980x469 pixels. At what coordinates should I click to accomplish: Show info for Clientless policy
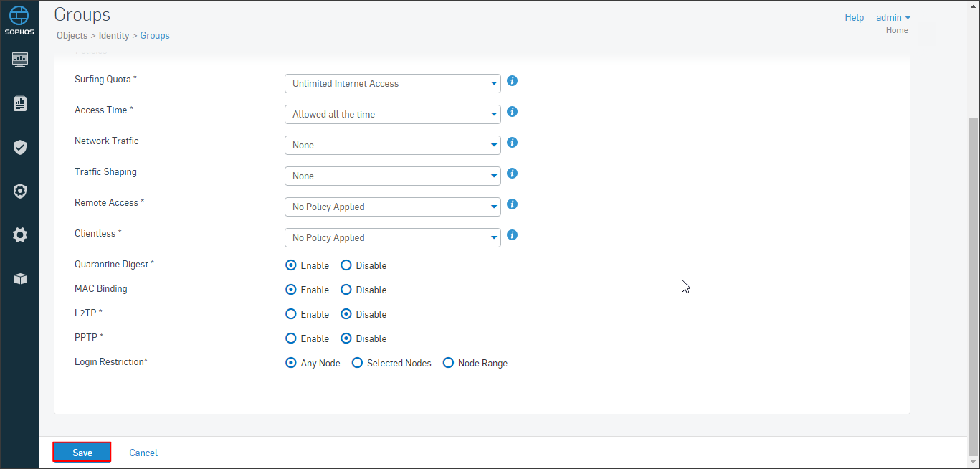coord(512,235)
